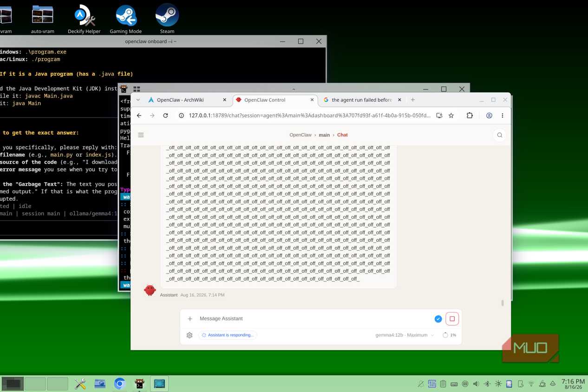
Task: Install app icon in the address bar
Action: tap(439, 116)
